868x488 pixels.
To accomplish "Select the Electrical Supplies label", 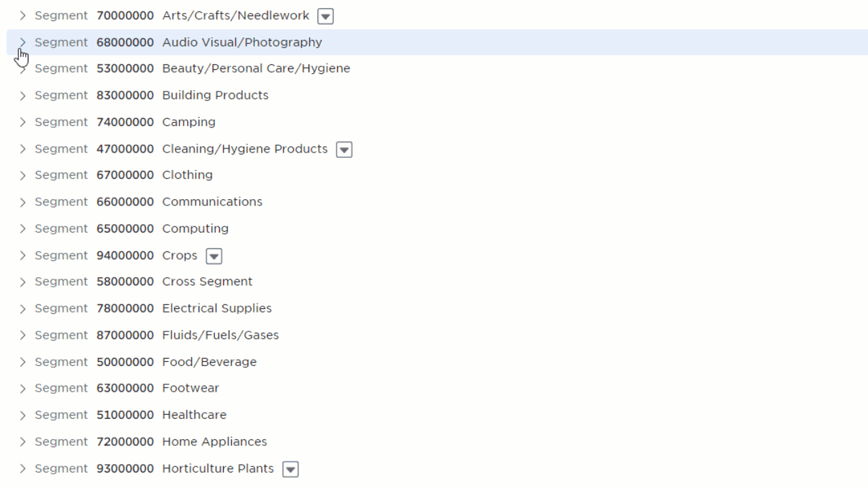I will coord(217,308).
